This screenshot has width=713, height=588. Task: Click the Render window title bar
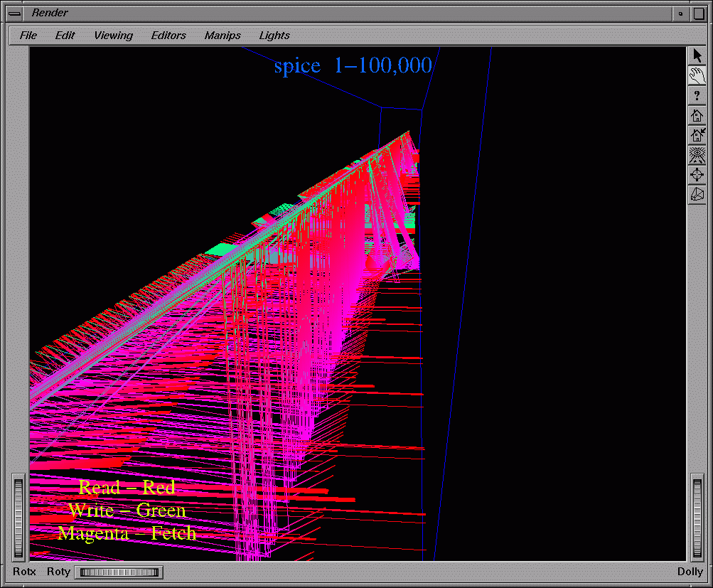click(x=348, y=14)
